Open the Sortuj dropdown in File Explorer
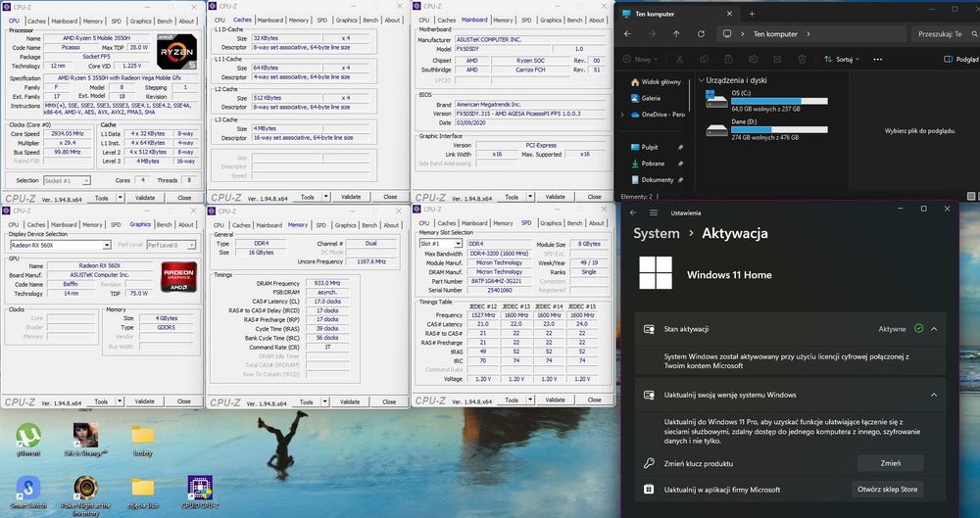980x518 pixels. pos(841,60)
